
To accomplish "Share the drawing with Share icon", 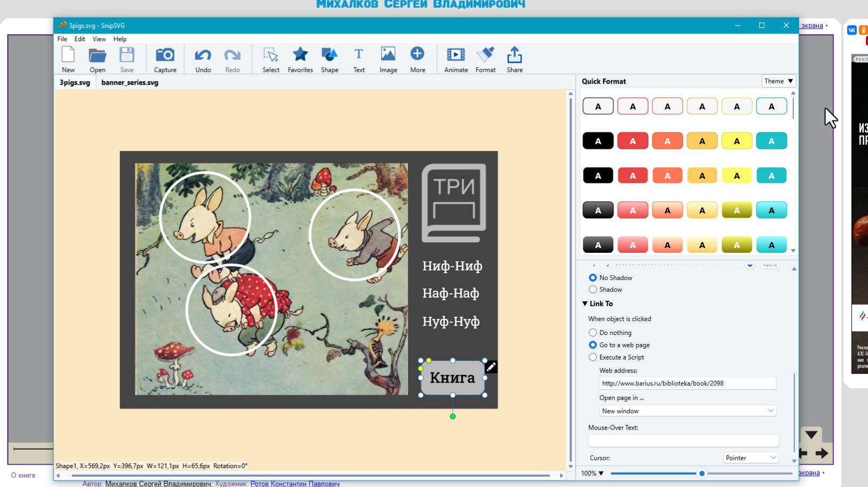I will tap(515, 59).
